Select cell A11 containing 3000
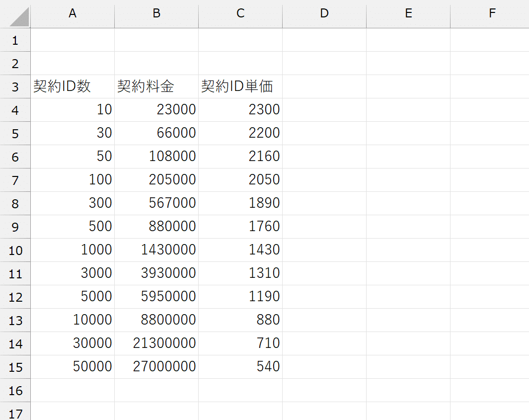Screen dimensions: 529x420 [x=73, y=273]
